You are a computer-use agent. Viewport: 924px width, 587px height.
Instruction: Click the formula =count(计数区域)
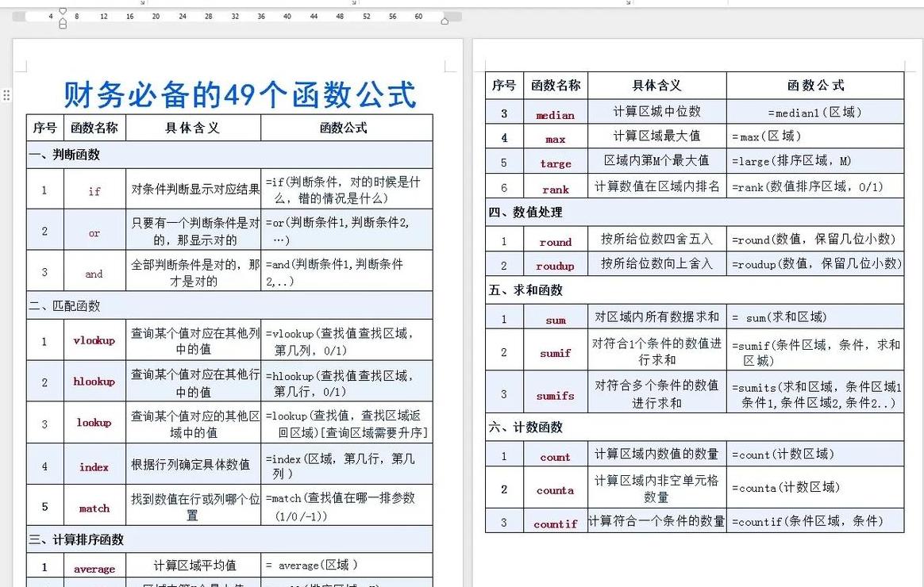783,454
